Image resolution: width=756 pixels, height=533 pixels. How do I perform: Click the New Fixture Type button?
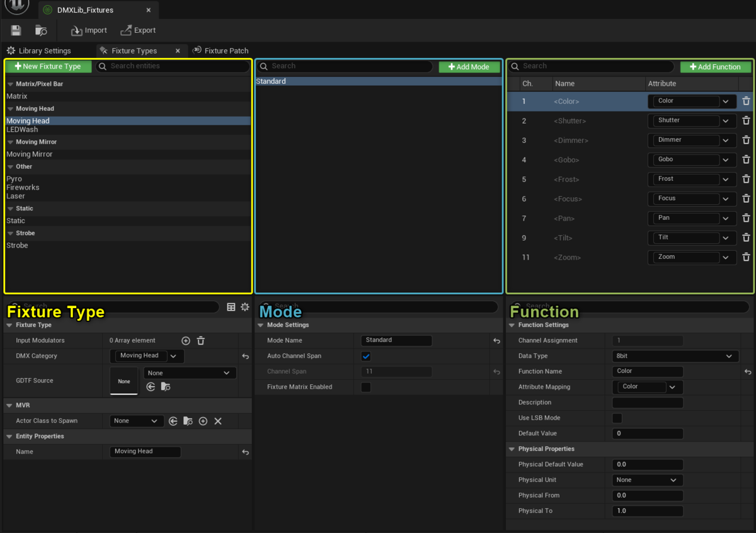[48, 66]
